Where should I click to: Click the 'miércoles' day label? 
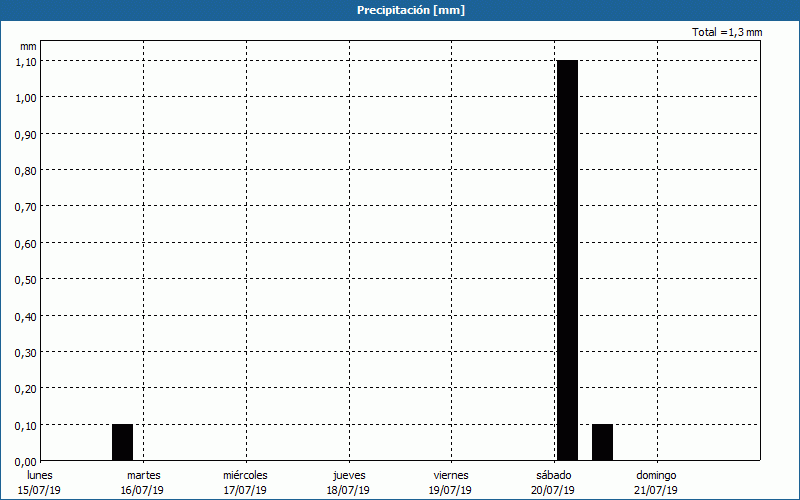coord(245,475)
